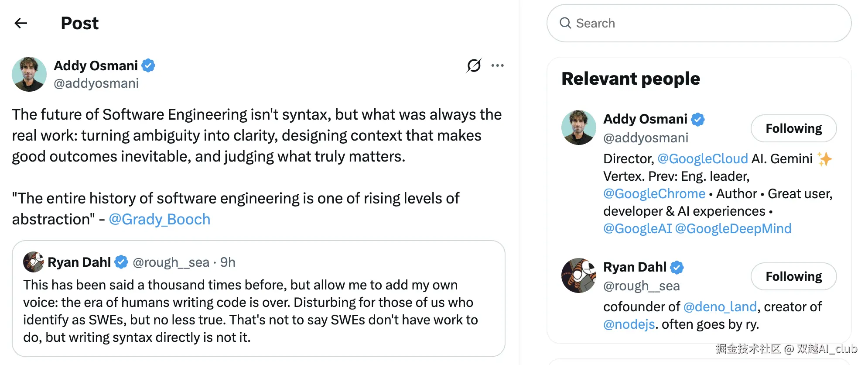Open the @GoogleCloud link in bio
This screenshot has width=868, height=365.
click(702, 158)
